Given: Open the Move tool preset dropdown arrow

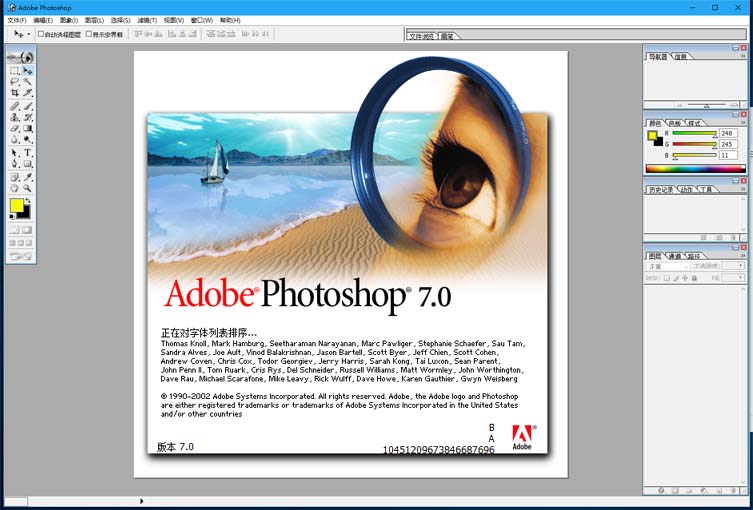Looking at the screenshot, I should pyautogui.click(x=29, y=34).
